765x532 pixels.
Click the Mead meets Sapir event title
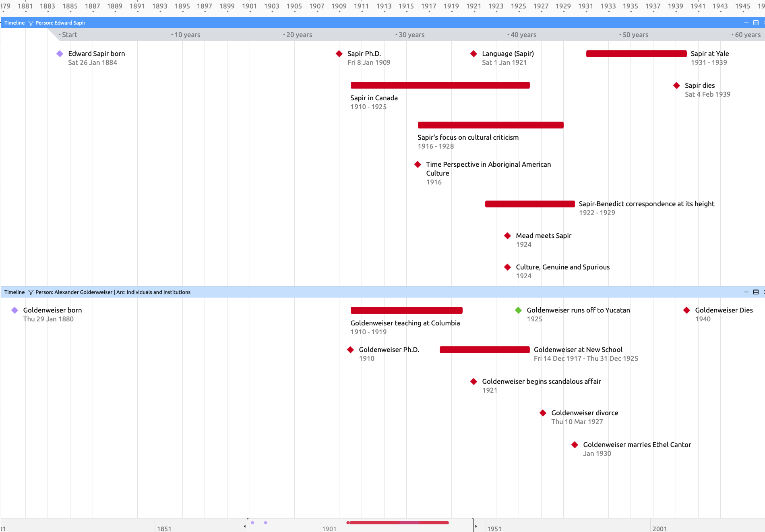coord(544,236)
